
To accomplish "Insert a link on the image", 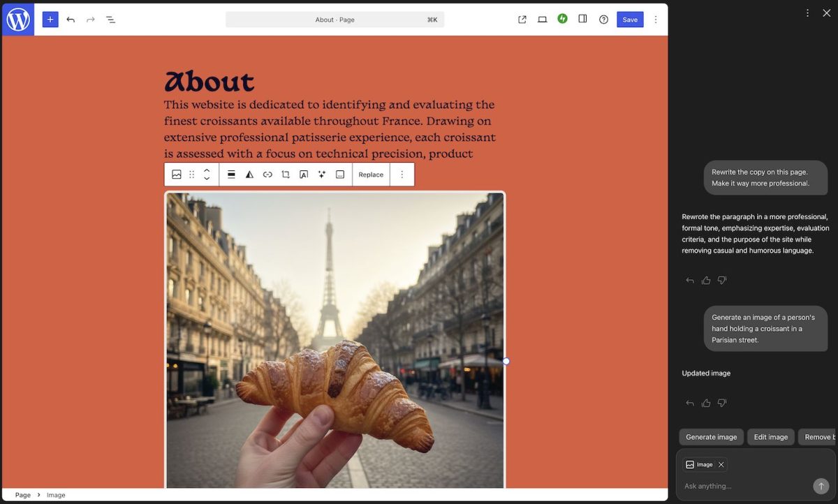I will coord(267,175).
